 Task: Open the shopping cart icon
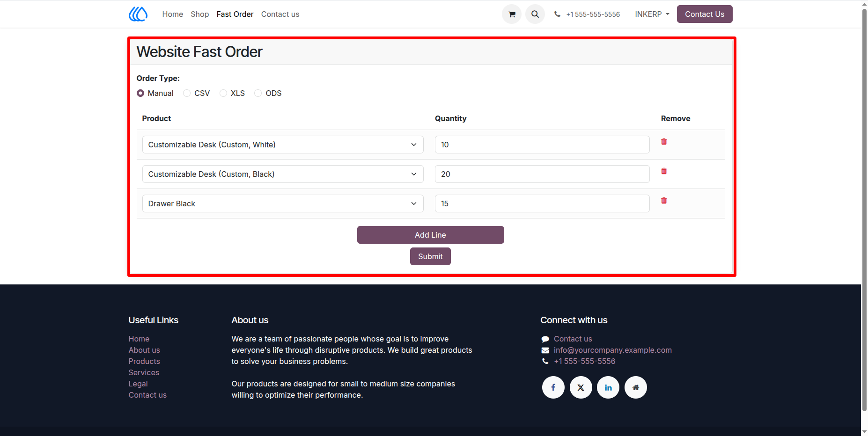click(x=512, y=14)
